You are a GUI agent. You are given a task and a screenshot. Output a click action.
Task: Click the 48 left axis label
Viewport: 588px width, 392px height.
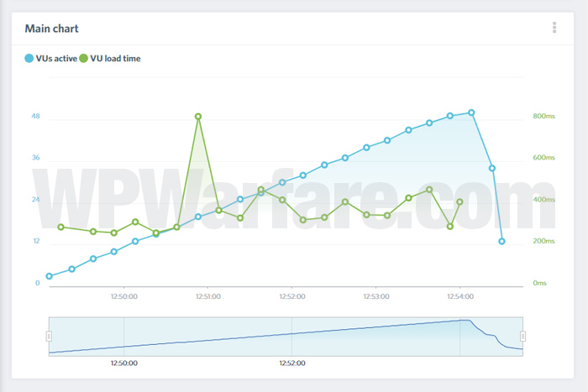[35, 116]
